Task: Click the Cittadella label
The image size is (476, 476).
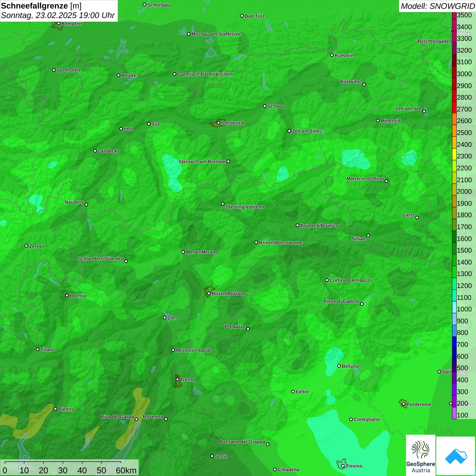Action: coord(288,470)
